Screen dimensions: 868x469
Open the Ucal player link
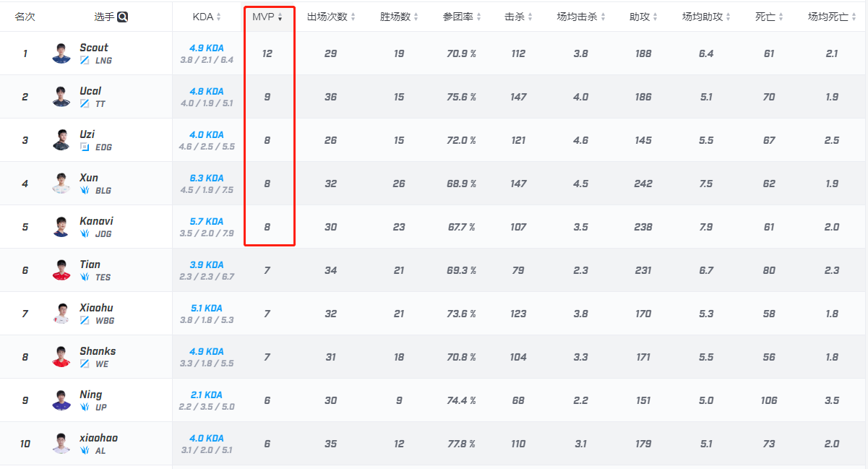[90, 91]
